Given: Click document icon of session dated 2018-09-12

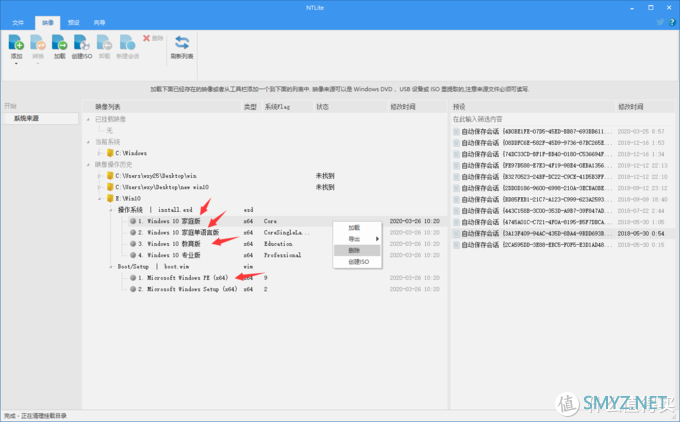Looking at the screenshot, I should tap(456, 188).
